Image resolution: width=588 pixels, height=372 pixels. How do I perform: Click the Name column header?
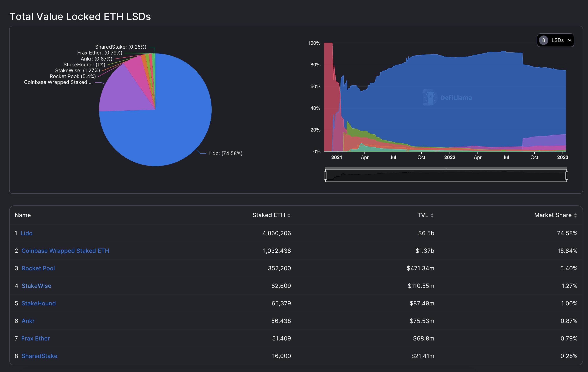[x=23, y=215]
